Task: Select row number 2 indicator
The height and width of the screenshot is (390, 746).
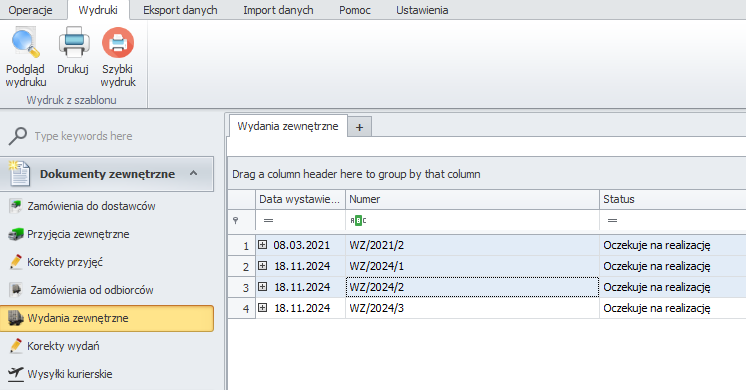Action: point(242,266)
